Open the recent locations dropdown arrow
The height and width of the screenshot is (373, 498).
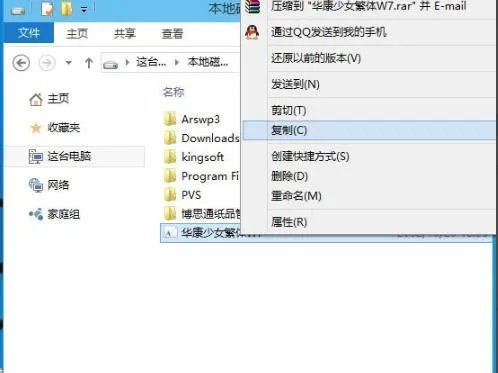coord(68,62)
